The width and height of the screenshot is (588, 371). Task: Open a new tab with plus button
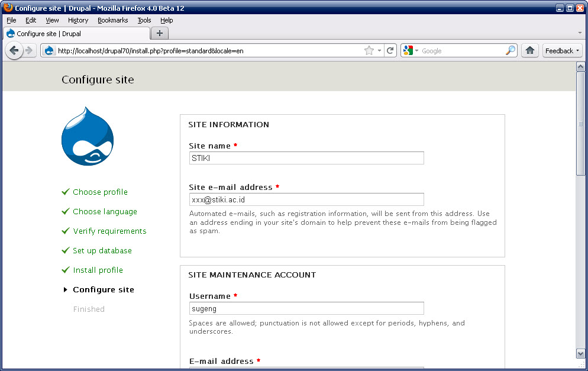159,33
